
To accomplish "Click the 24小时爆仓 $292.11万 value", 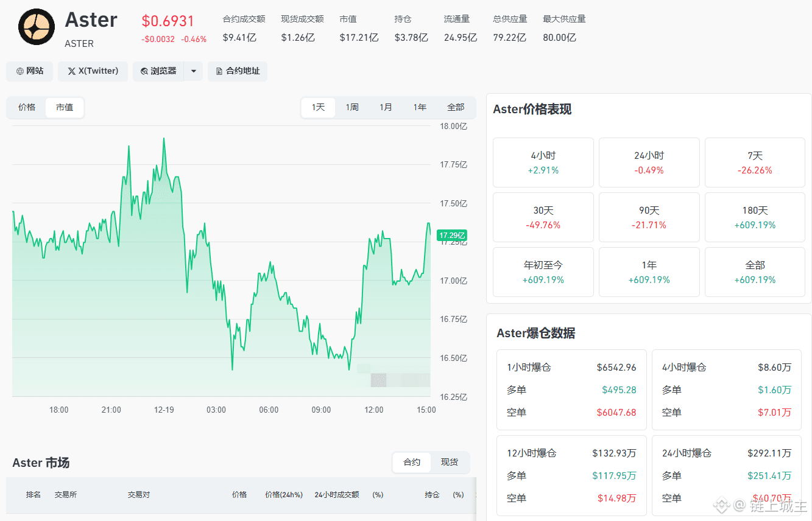I will [769, 453].
